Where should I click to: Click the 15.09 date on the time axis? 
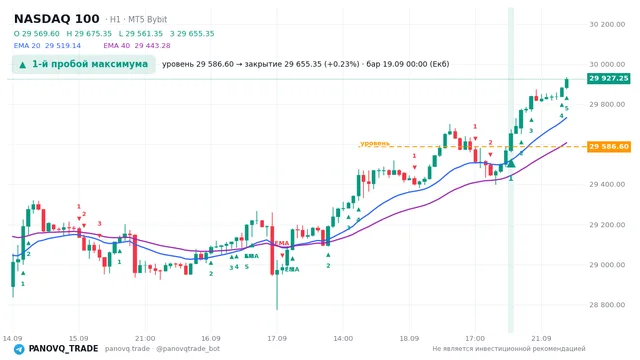pyautogui.click(x=78, y=338)
